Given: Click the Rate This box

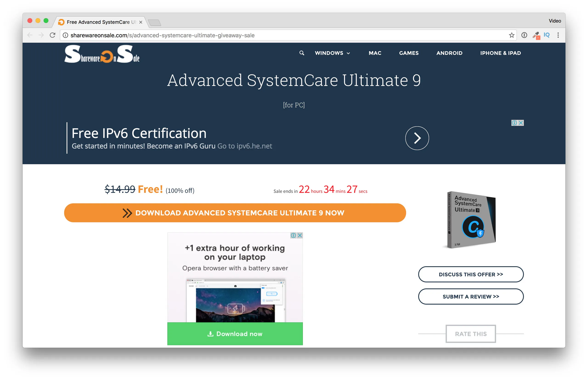Looking at the screenshot, I should (x=471, y=334).
